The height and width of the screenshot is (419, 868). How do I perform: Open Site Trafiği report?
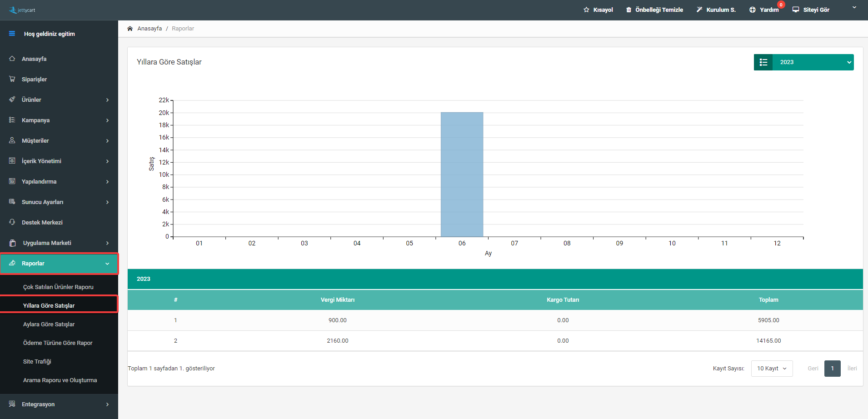tap(37, 361)
